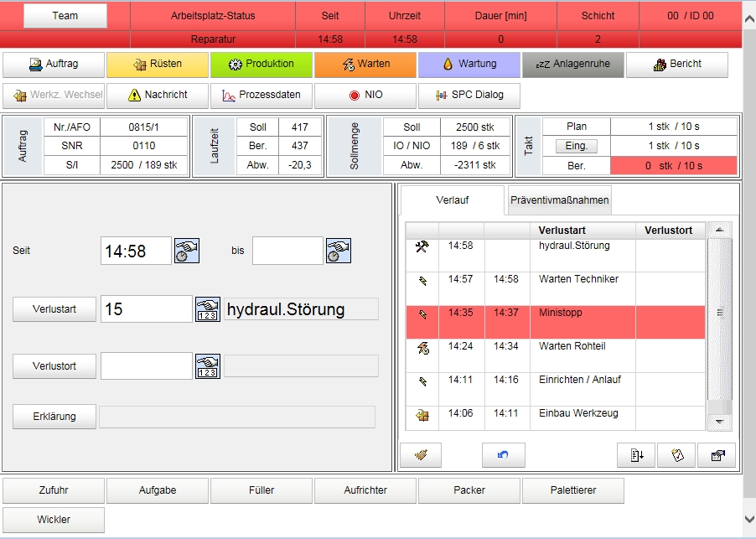Open numeric keypad next to Verlustart code field
This screenshot has height=539, width=756.
pos(207,309)
